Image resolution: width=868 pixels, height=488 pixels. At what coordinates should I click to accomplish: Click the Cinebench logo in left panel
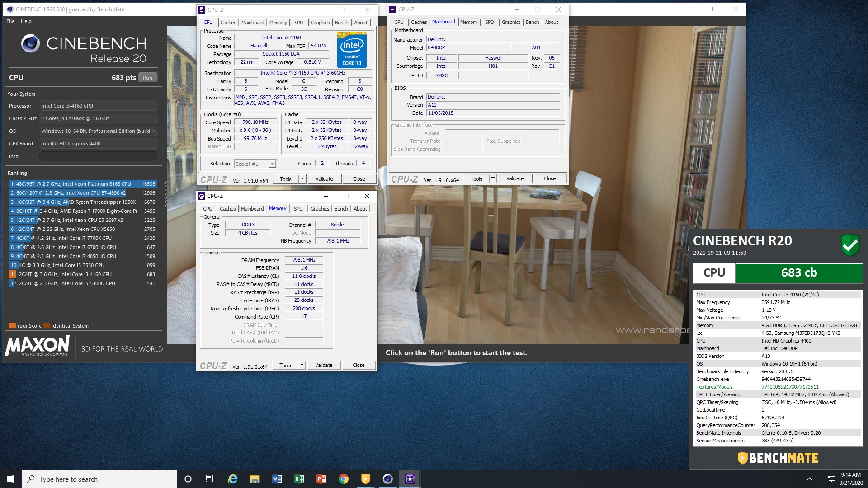tap(30, 43)
